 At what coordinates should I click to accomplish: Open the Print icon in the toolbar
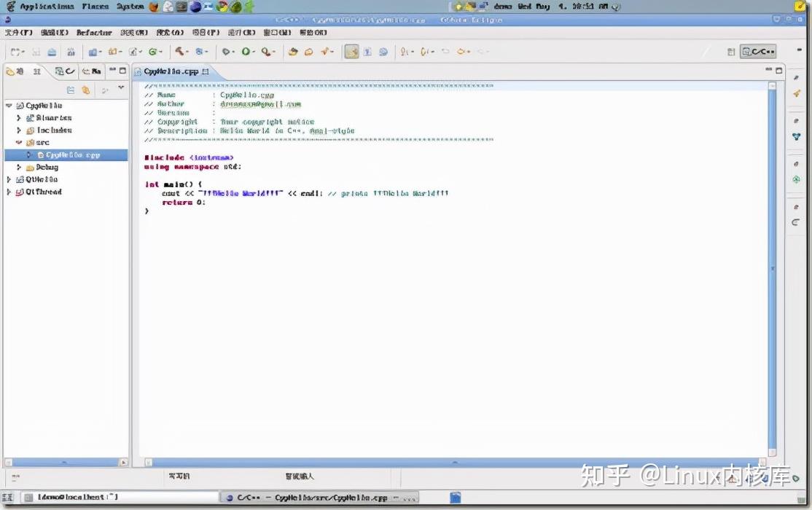pos(53,51)
